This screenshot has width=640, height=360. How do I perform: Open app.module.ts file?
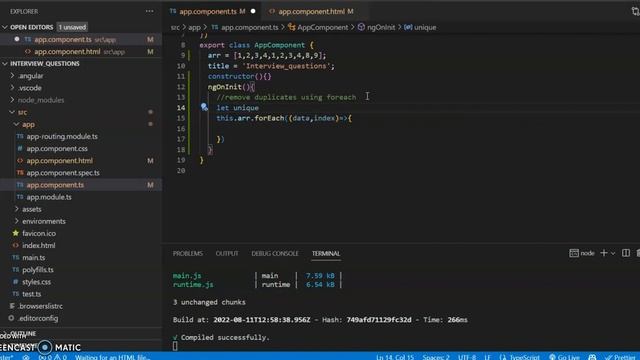pos(49,197)
